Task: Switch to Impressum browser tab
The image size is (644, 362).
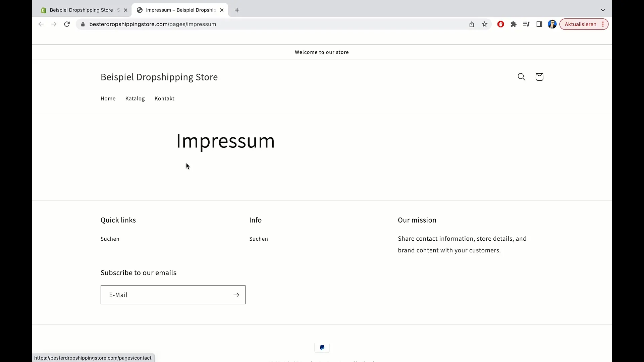Action: pyautogui.click(x=180, y=10)
